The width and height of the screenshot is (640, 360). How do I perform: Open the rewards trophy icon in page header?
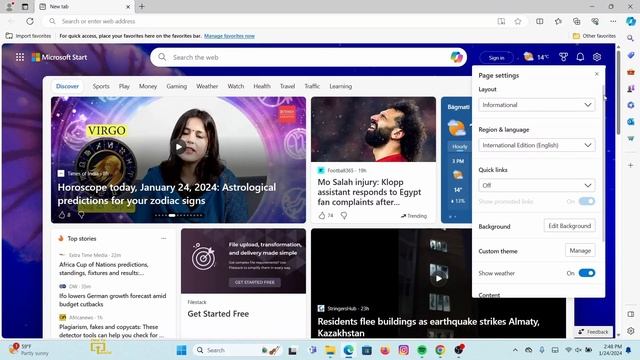(563, 57)
